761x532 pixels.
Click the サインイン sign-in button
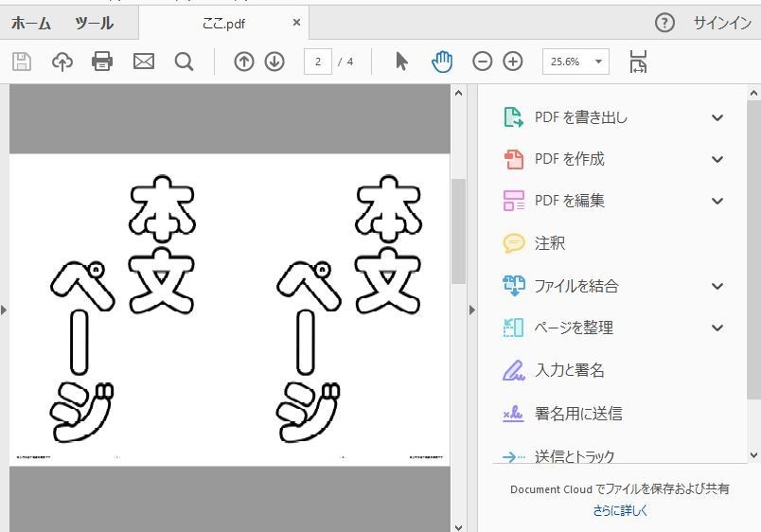click(x=722, y=23)
